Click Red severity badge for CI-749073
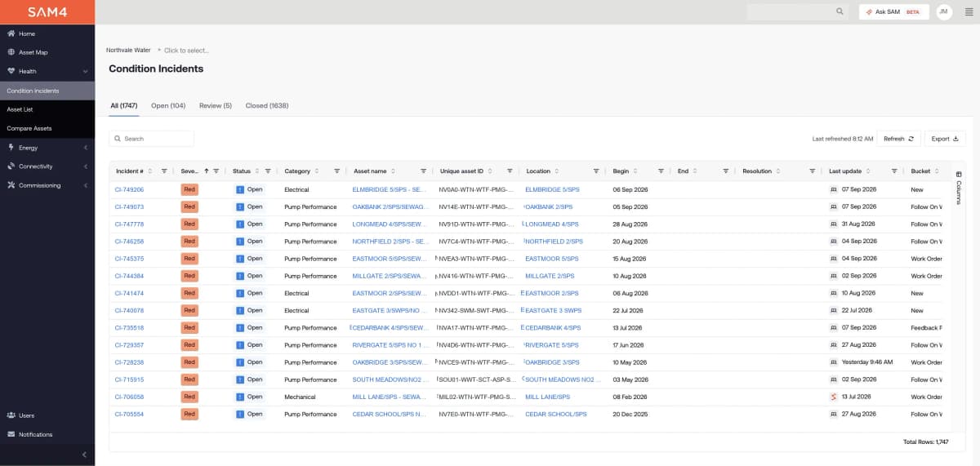 (x=189, y=206)
